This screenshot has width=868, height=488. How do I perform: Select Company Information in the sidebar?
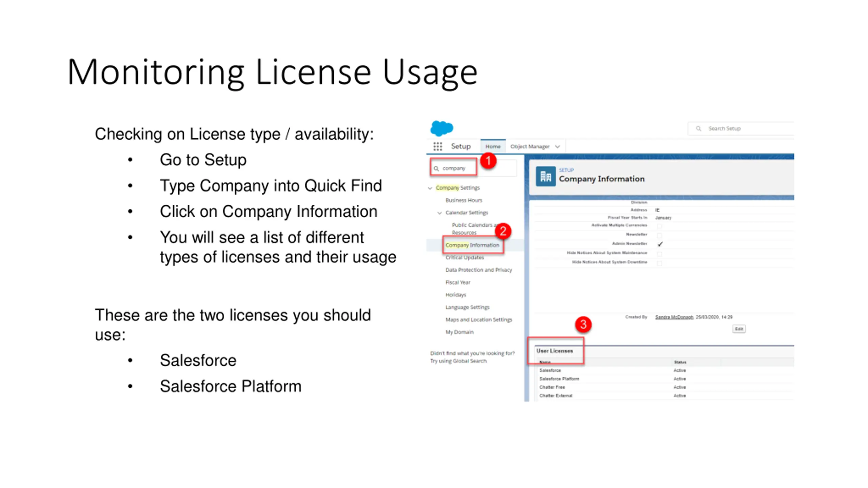pyautogui.click(x=472, y=245)
